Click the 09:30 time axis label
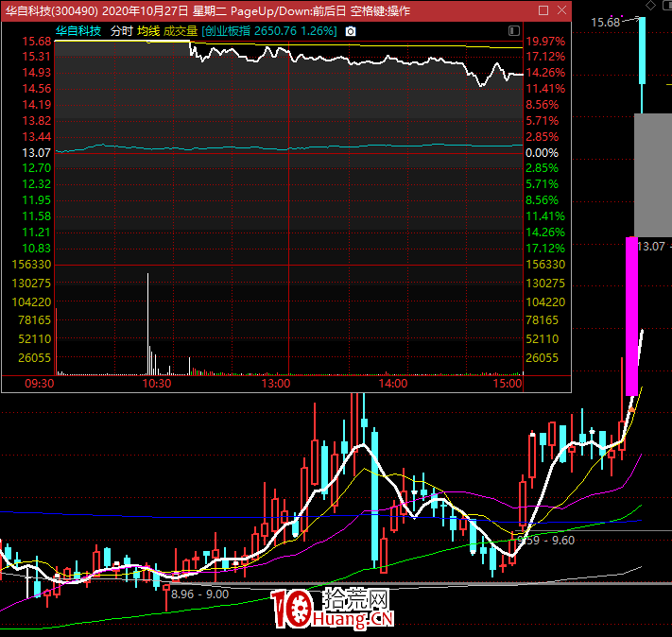The image size is (672, 637). pos(40,383)
